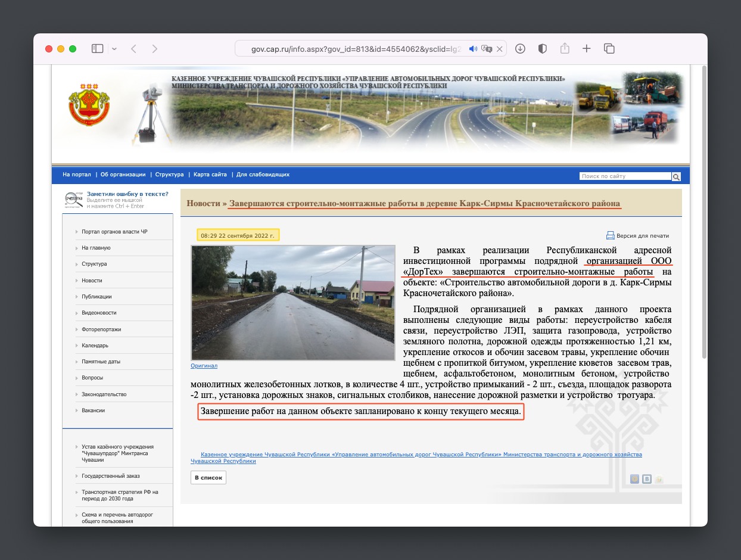Click the browser back arrow
The image size is (741, 560).
pyautogui.click(x=133, y=49)
